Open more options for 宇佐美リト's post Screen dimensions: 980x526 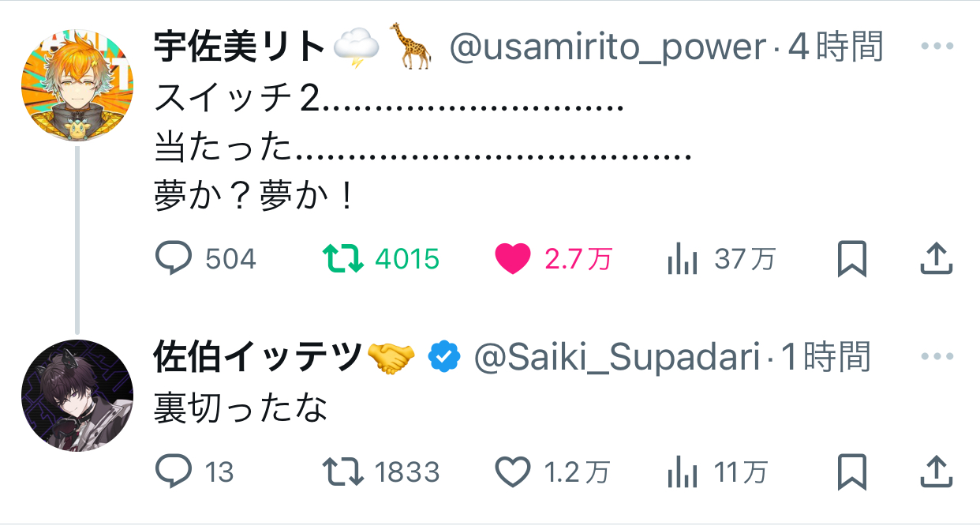[x=937, y=47]
